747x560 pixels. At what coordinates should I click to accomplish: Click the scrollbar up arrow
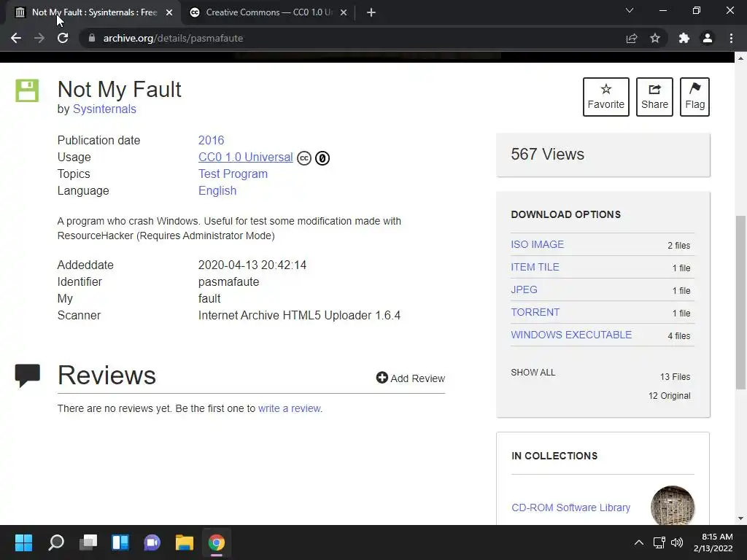click(x=740, y=58)
